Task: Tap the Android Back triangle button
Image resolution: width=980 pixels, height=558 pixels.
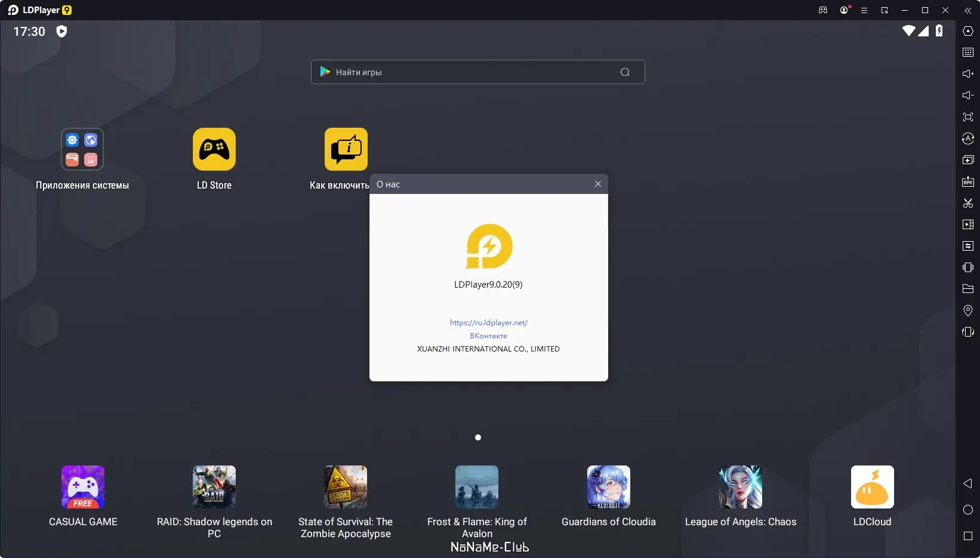Action: coord(968,483)
